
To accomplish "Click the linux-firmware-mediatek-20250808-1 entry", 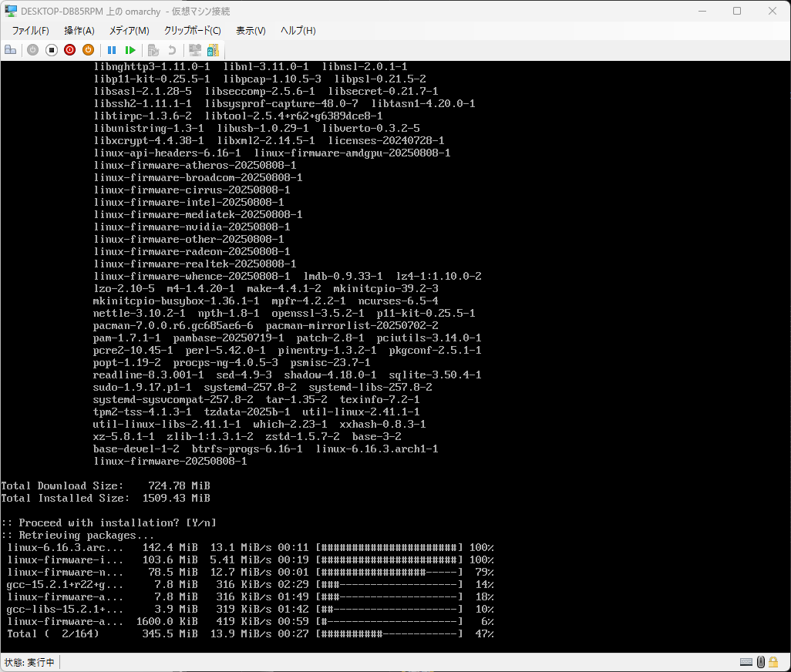I will click(x=197, y=215).
